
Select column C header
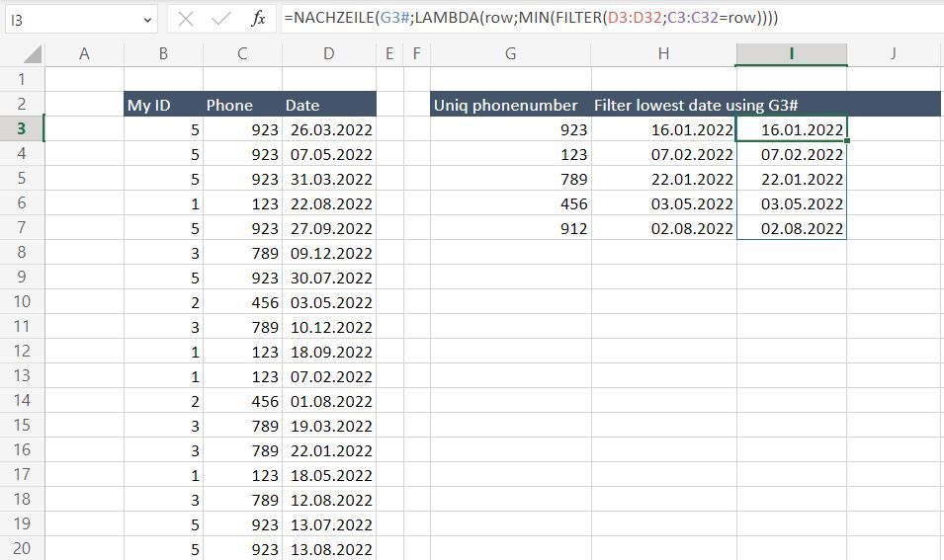click(x=242, y=54)
